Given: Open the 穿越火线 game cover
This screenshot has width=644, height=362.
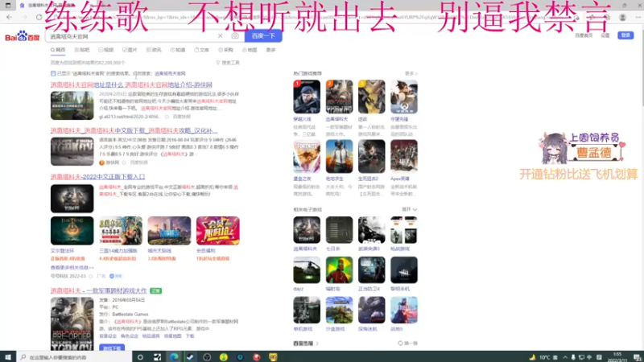Looking at the screenshot, I should coord(307,97).
